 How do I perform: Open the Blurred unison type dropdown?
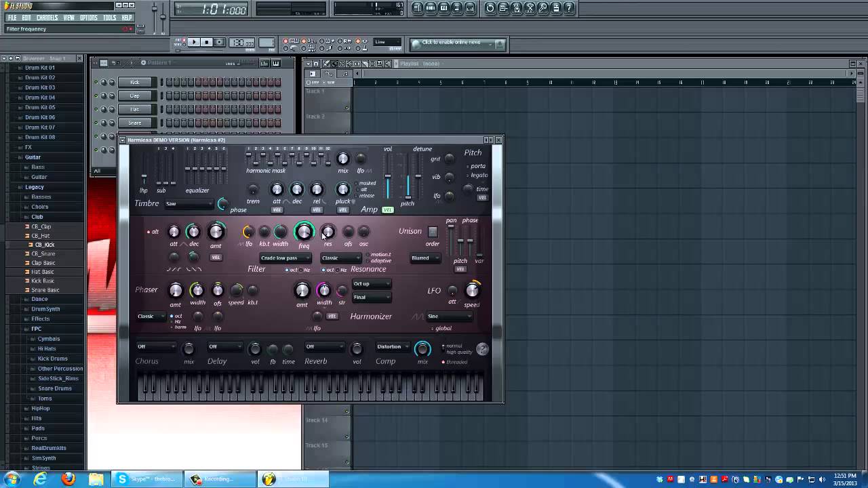[425, 258]
